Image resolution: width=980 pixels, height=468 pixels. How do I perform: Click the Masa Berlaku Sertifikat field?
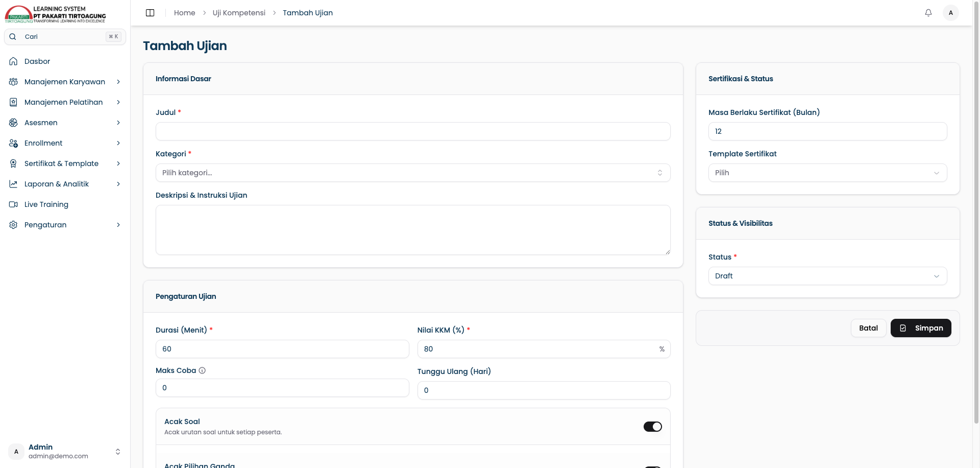click(827, 131)
